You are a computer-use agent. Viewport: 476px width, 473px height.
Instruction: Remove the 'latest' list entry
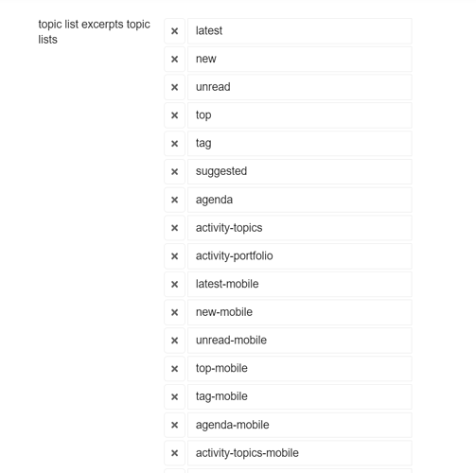[174, 31]
